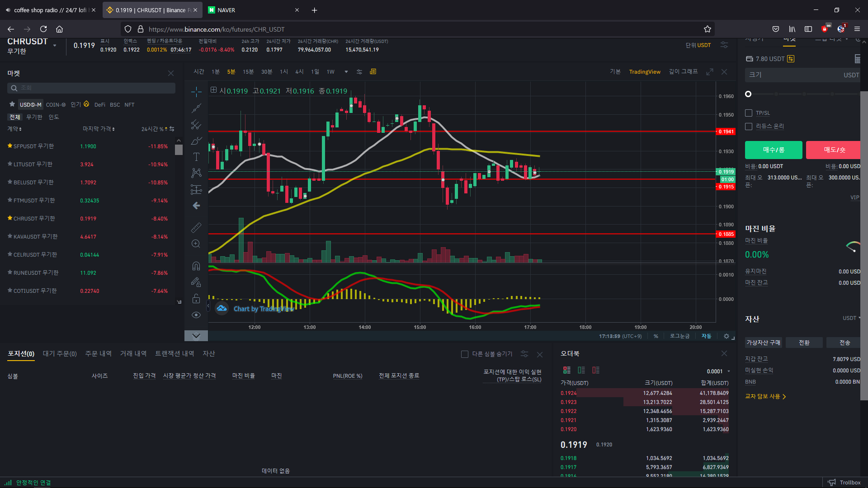Click the order size slider handle
868x488 pixels.
tap(748, 94)
